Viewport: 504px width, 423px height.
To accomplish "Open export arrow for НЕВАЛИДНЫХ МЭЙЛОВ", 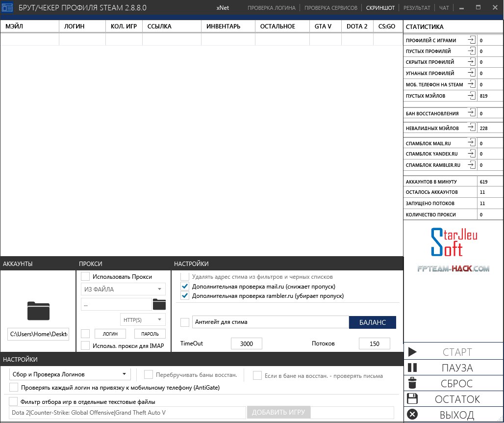I will pyautogui.click(x=471, y=128).
